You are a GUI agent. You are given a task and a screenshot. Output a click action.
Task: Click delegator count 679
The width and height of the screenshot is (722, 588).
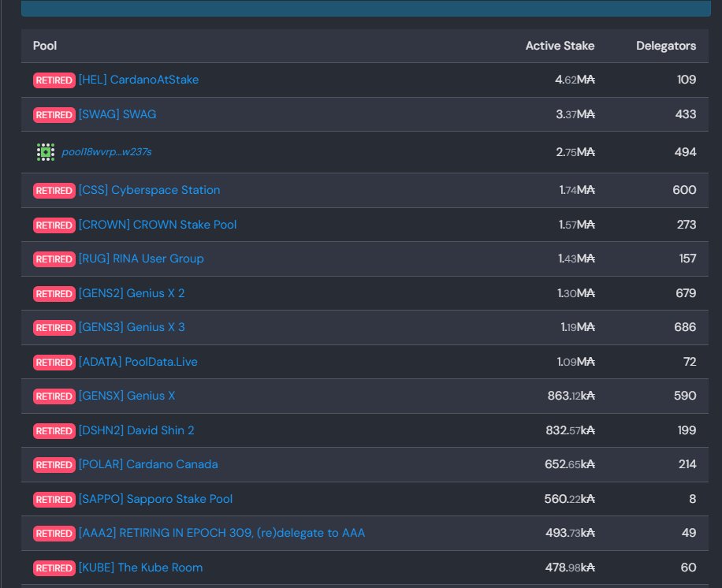click(x=686, y=293)
